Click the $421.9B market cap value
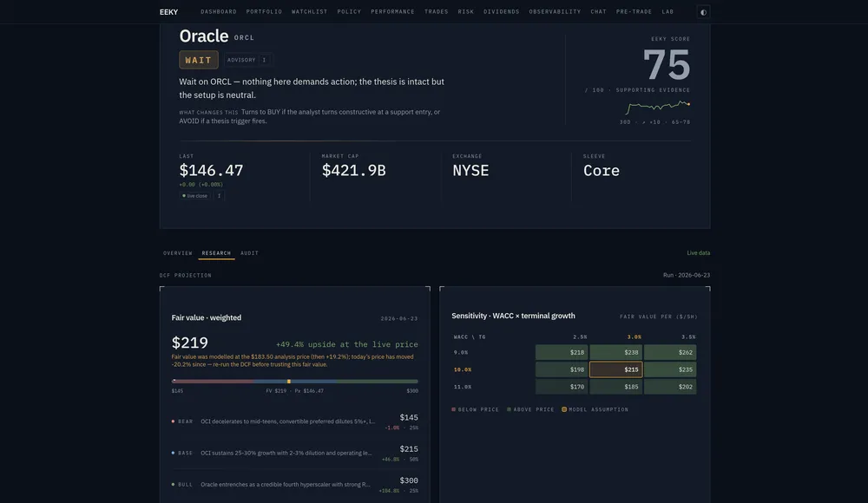 pos(354,171)
